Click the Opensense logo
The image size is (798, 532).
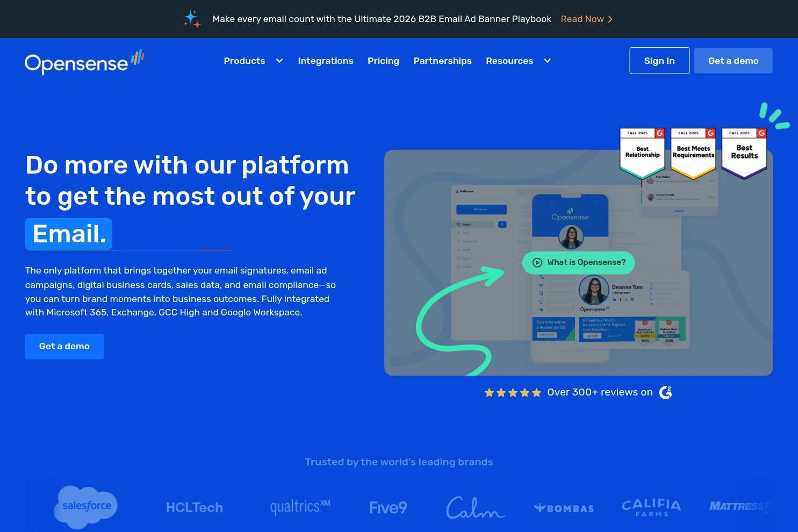tap(84, 62)
